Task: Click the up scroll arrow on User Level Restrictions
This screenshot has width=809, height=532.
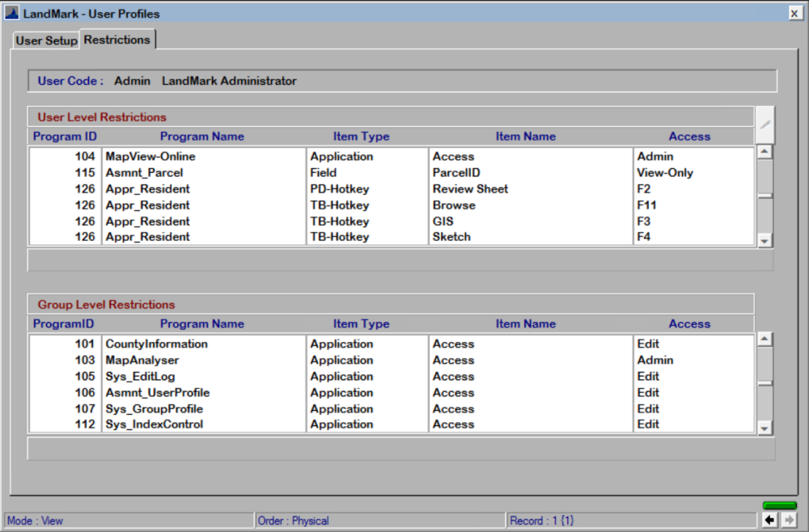Action: (764, 151)
